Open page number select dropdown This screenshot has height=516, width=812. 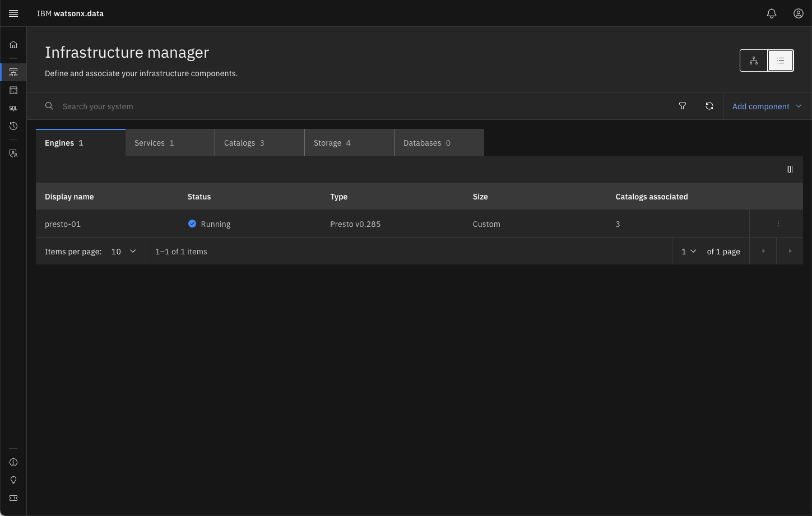[x=689, y=252]
